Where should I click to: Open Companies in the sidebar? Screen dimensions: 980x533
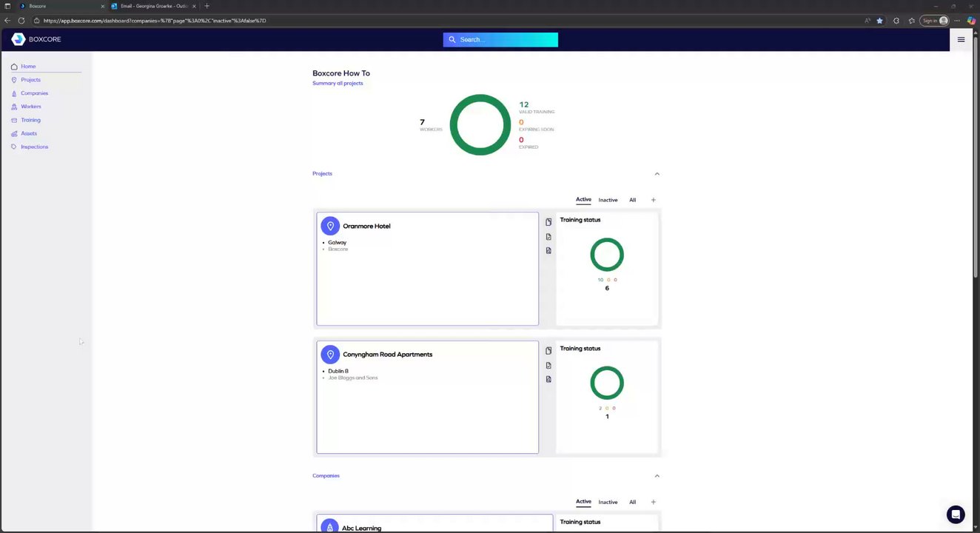click(34, 93)
